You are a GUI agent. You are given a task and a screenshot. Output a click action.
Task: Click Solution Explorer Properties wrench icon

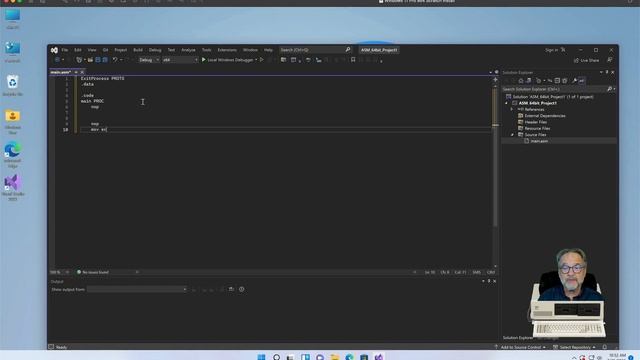pos(574,81)
